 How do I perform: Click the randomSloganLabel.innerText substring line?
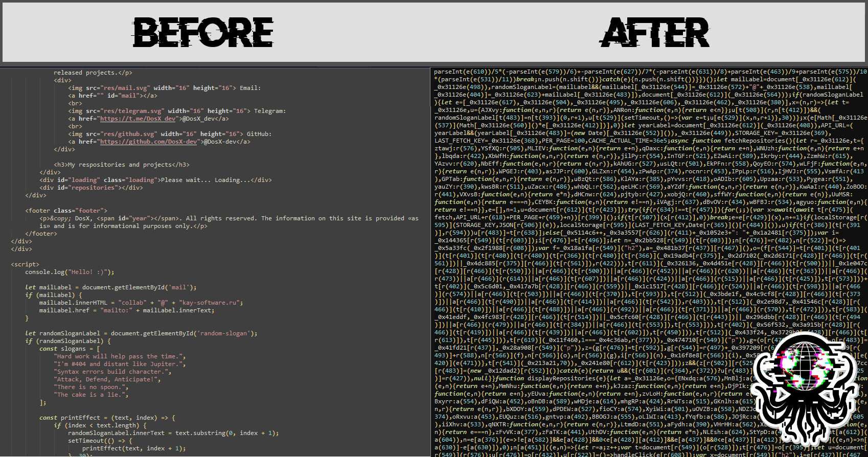(x=173, y=433)
